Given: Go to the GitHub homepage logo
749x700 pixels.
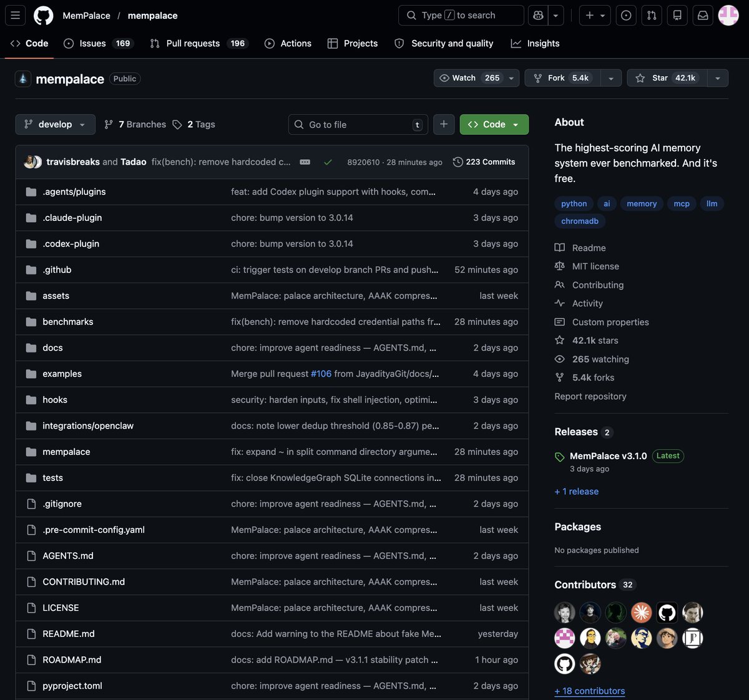Looking at the screenshot, I should click(x=43, y=16).
